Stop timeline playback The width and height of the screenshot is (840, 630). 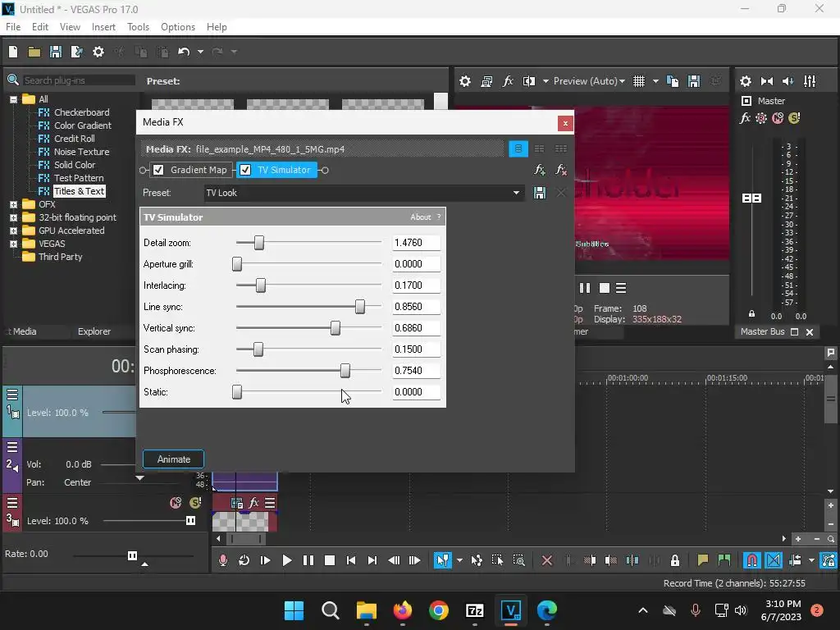pyautogui.click(x=330, y=560)
